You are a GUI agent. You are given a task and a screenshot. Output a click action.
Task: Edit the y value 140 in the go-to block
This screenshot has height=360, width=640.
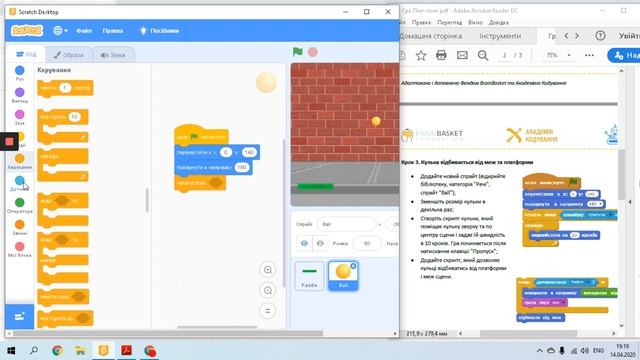249,152
